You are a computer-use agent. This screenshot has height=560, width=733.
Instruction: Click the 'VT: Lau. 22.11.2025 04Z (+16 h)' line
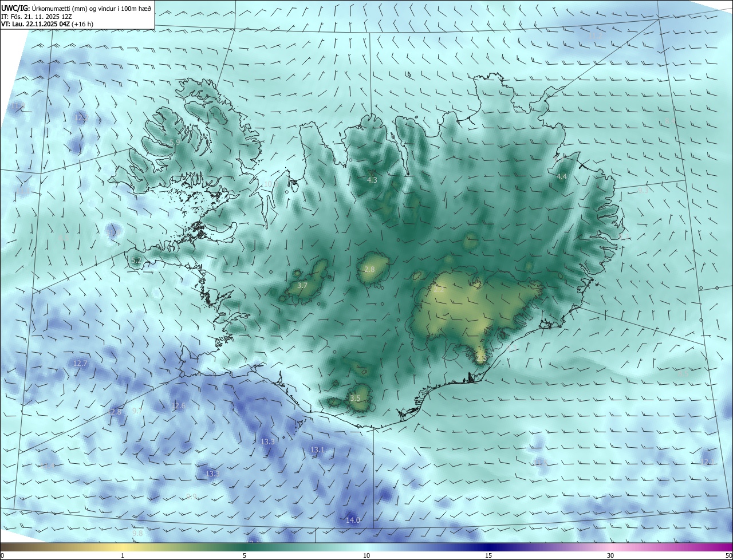pyautogui.click(x=47, y=24)
